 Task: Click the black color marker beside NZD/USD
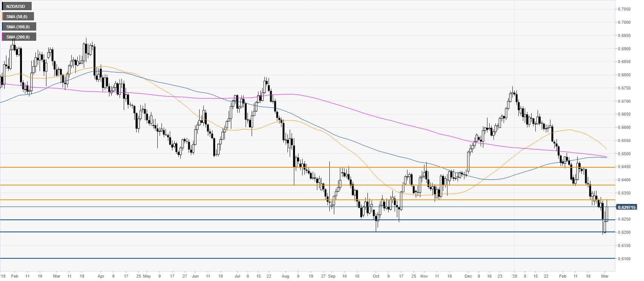pyautogui.click(x=3, y=6)
